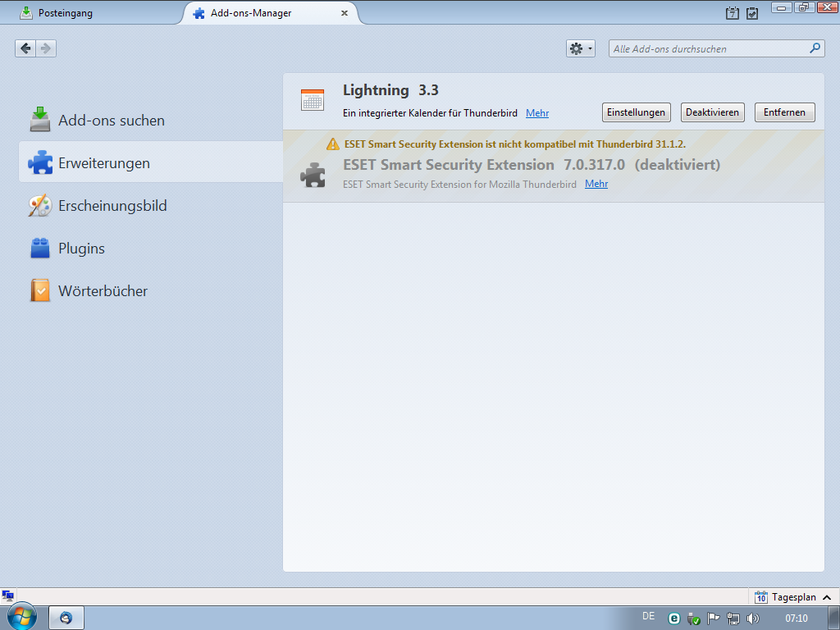Click the book Wörterbücher icon
The width and height of the screenshot is (840, 630).
40,290
